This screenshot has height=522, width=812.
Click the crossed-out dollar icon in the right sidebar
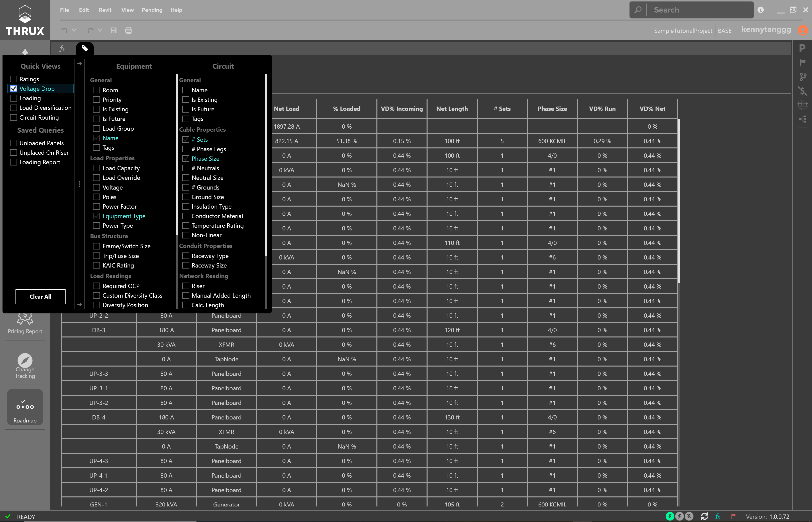[802, 91]
